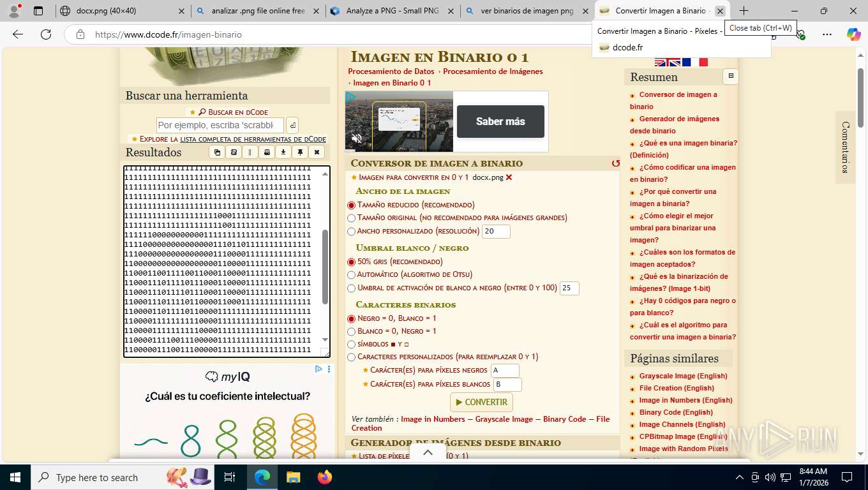Open lista completa de herramientas link
Screen dimensions: 868x490
click(253, 139)
